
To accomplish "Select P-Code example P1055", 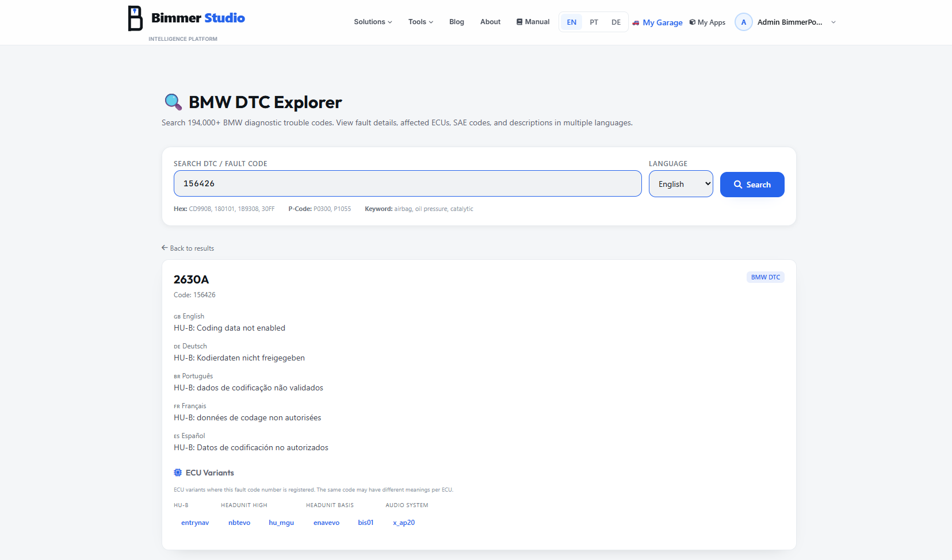I will 342,209.
